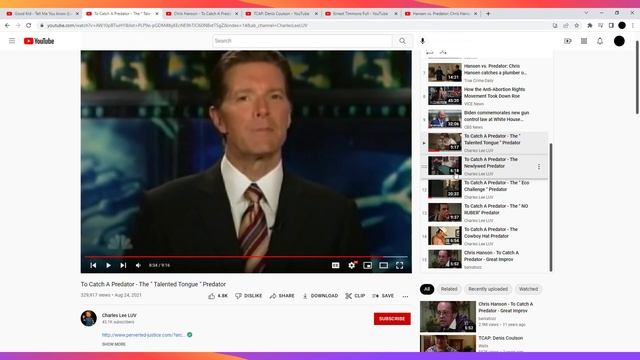The height and width of the screenshot is (360, 640).
Task: Toggle subtitles/closed captions in the player
Action: point(336,265)
